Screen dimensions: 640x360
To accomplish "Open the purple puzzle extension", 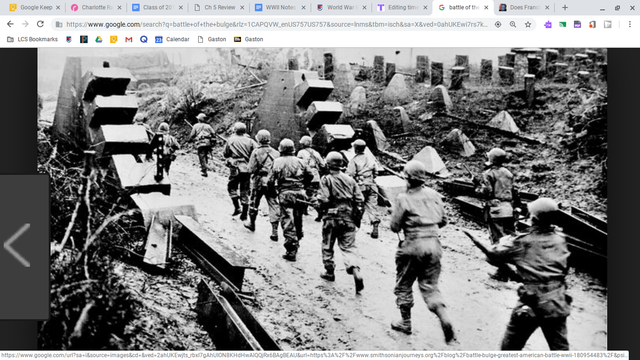I will [x=548, y=24].
